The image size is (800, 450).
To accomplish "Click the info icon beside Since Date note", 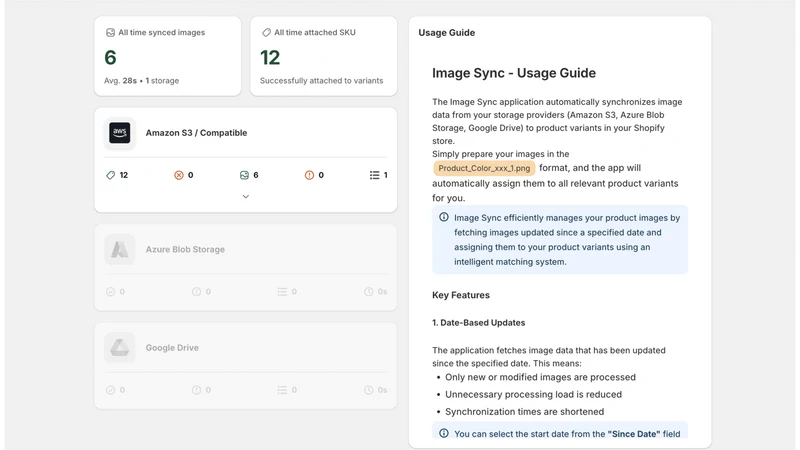I will (x=444, y=433).
